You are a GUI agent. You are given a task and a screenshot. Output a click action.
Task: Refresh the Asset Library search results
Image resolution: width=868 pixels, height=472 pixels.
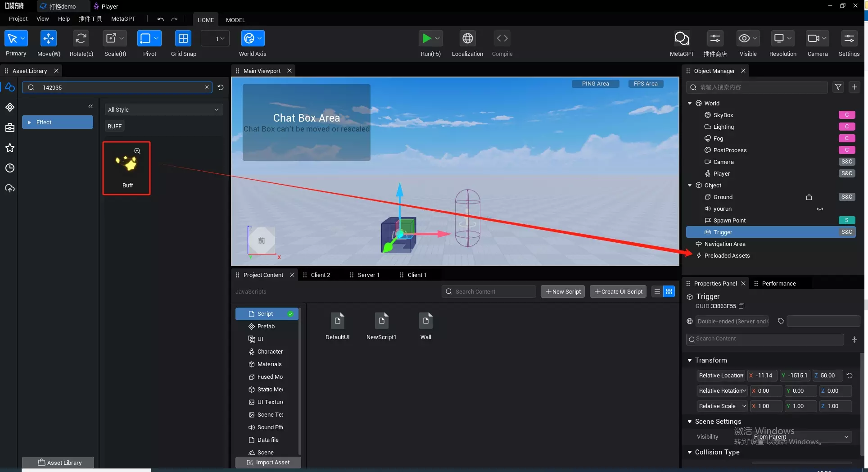pyautogui.click(x=221, y=87)
